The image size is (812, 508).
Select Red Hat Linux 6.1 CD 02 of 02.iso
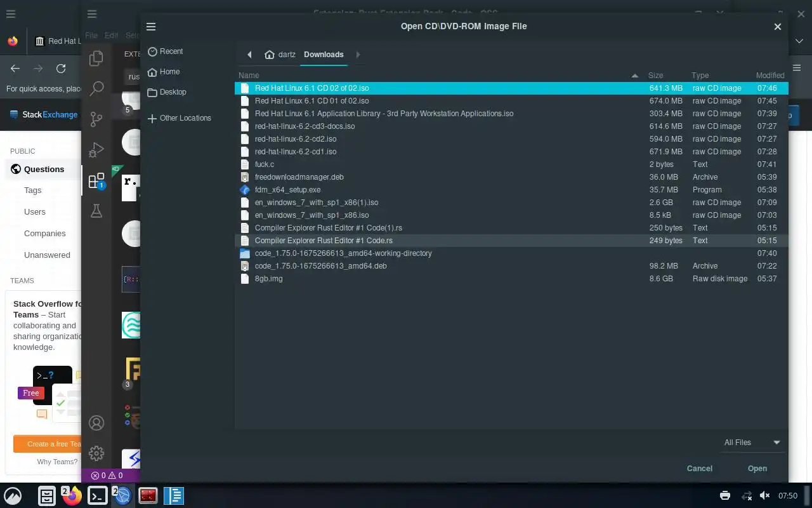(x=511, y=88)
